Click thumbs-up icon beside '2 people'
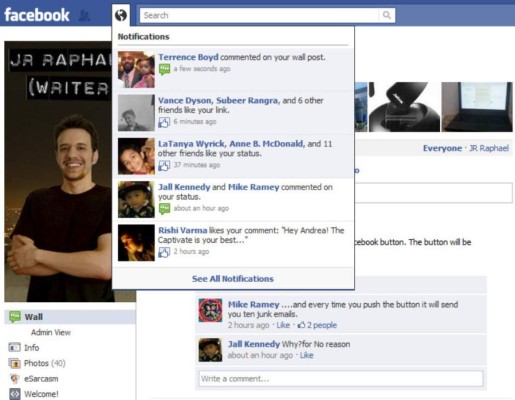The image size is (515, 400). point(301,325)
